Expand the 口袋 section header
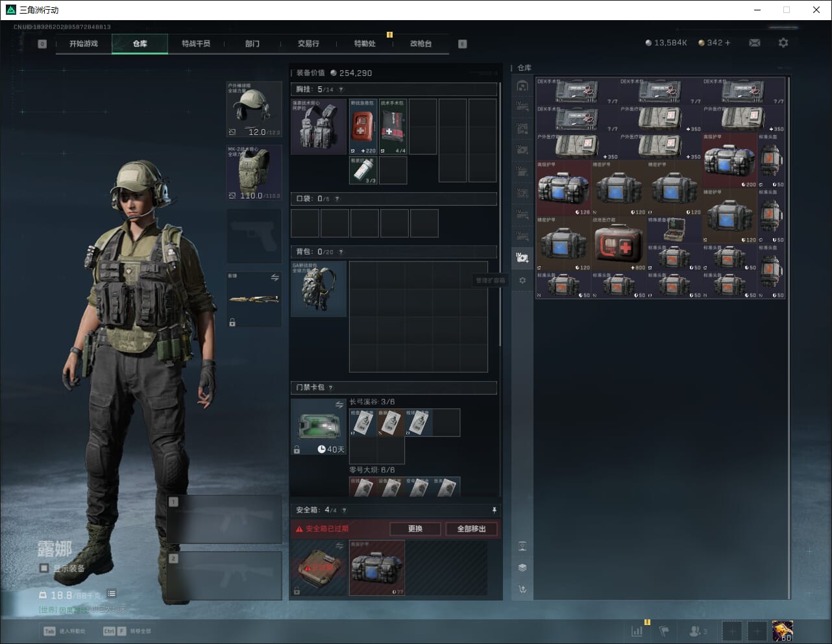This screenshot has width=832, height=644. 393,199
